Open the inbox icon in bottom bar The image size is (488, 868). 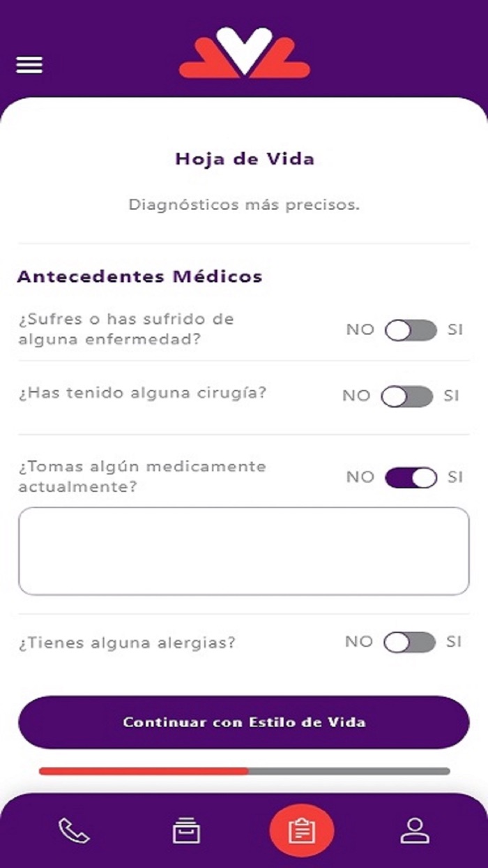coord(185,830)
